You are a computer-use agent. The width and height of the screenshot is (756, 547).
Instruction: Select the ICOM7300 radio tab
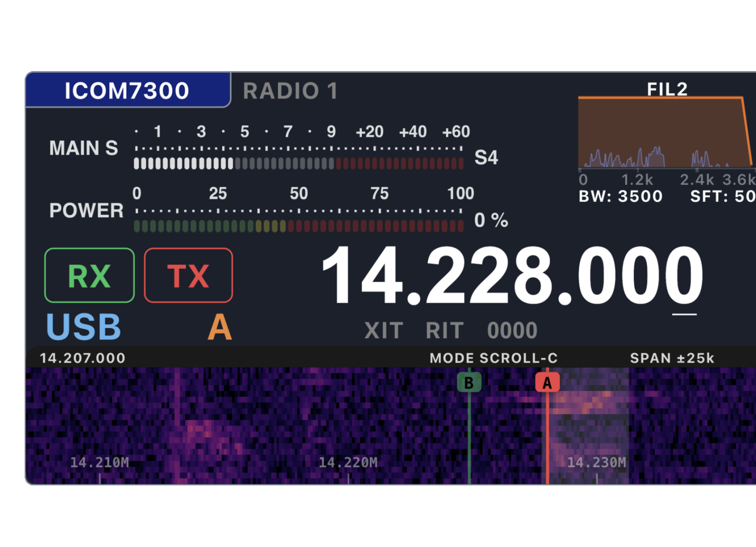click(127, 90)
